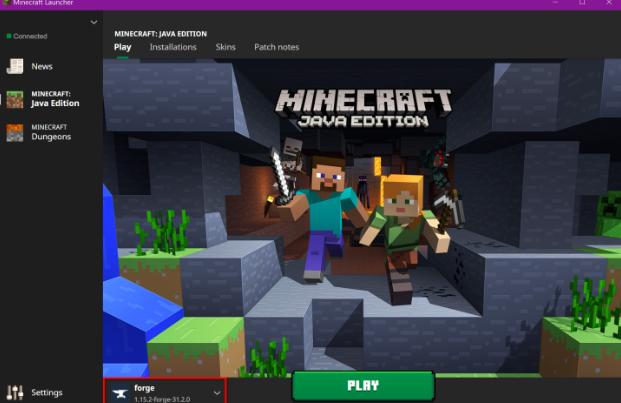
Task: Select Minecraft: Java Edition in sidebar
Action: pyautogui.click(x=55, y=99)
